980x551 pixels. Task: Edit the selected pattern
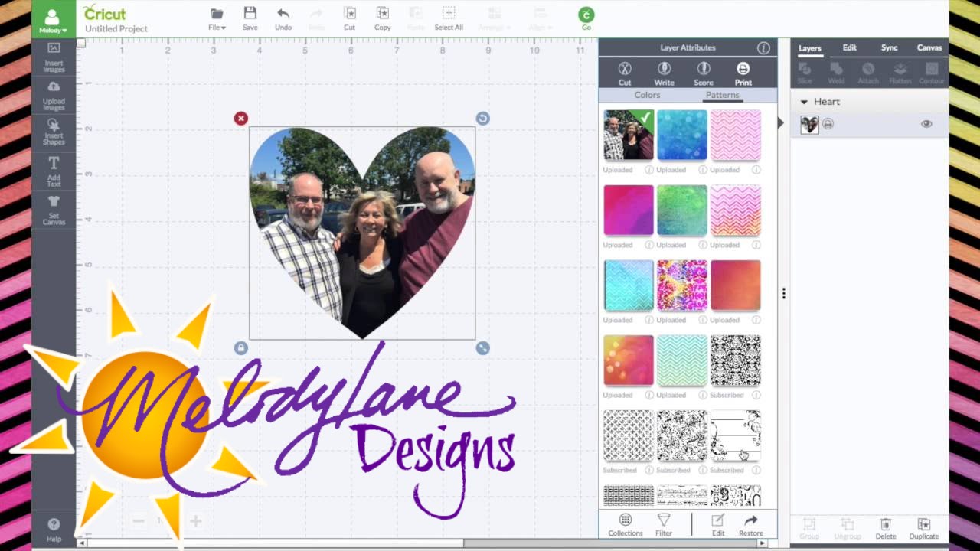coord(718,525)
